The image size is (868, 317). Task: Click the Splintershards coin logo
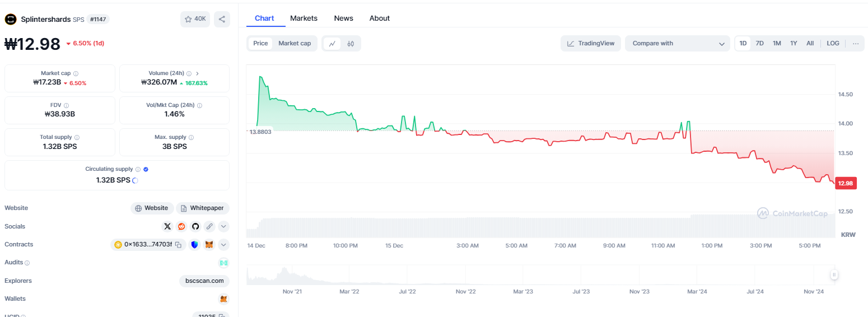[11, 19]
